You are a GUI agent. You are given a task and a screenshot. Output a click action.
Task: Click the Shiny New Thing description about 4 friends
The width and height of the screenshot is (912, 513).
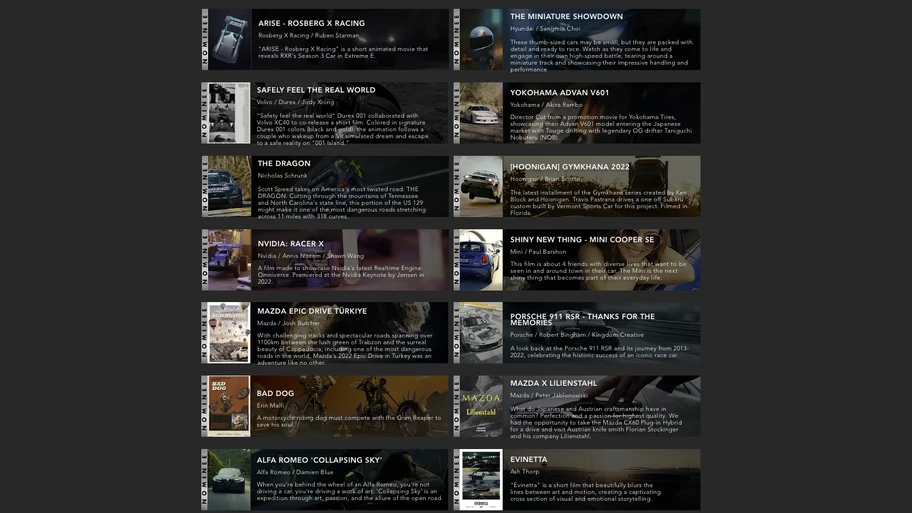[598, 271]
